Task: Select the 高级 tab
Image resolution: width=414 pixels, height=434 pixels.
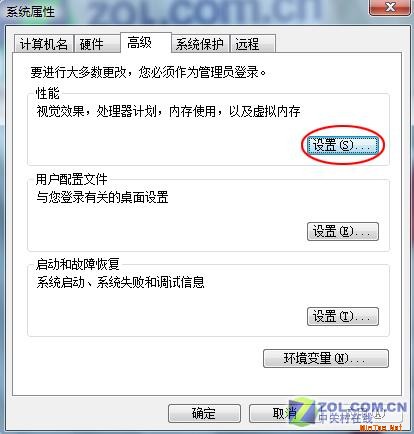Action: pyautogui.click(x=146, y=43)
